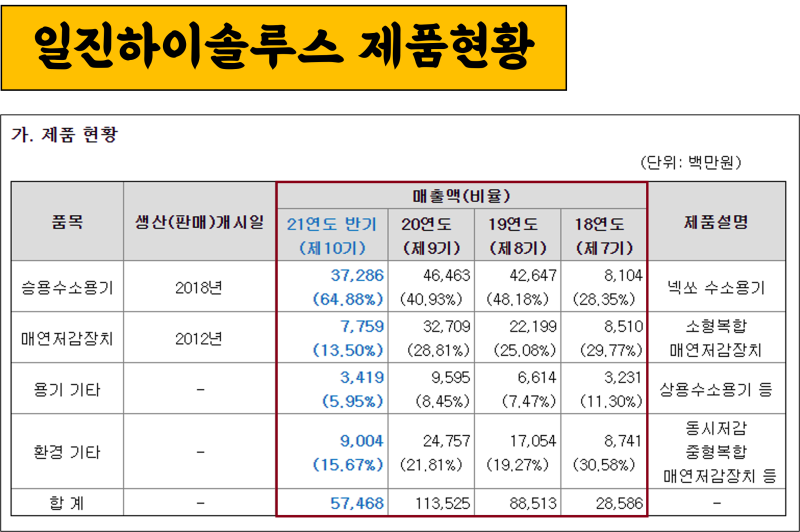Viewport: 800px width, 532px height.
Task: Click the total 113,525
Action: coord(442,503)
